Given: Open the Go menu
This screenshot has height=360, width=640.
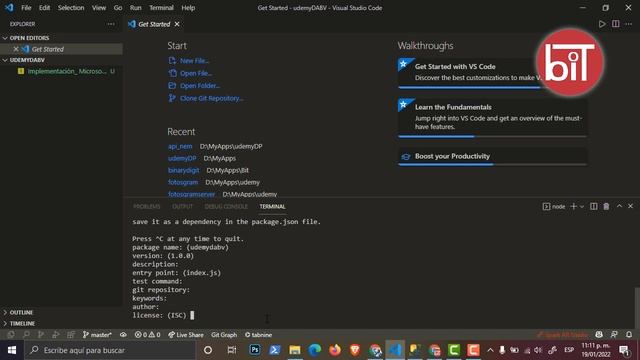Looking at the screenshot, I should 118,8.
